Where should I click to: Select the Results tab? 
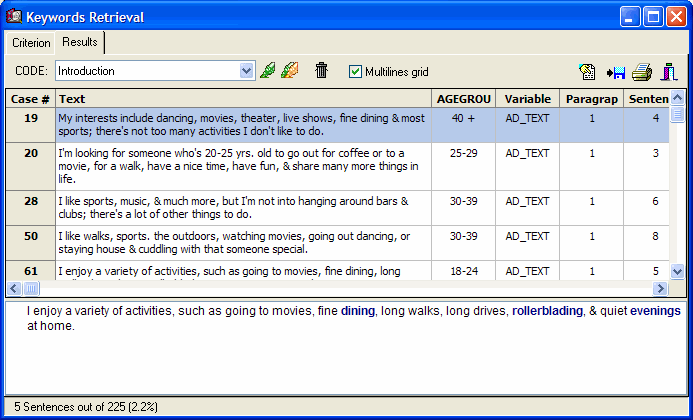pos(80,42)
